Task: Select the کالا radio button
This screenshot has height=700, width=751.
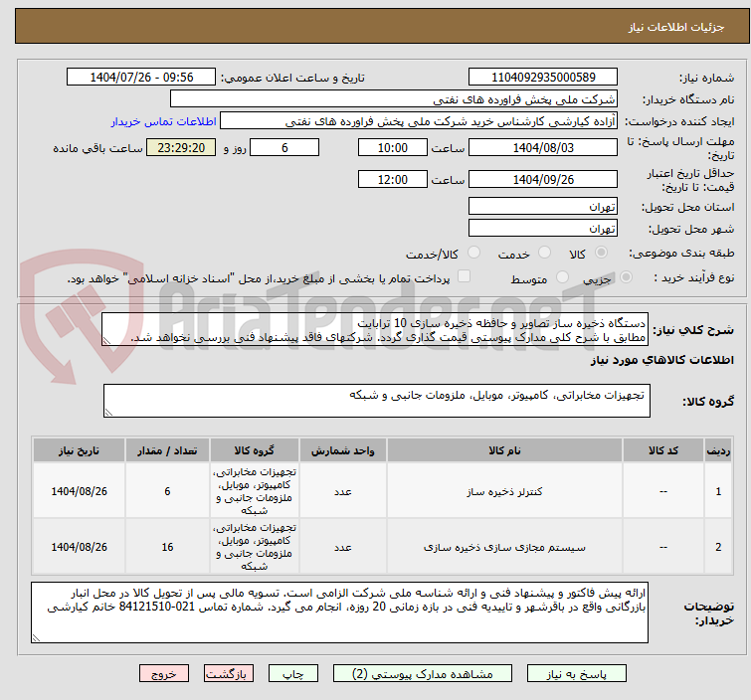Action: click(601, 253)
